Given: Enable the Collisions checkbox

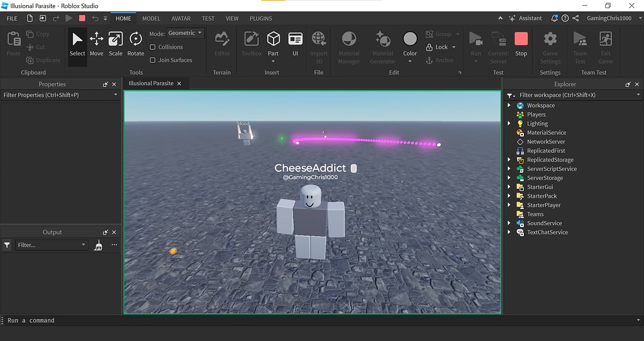Looking at the screenshot, I should click(x=153, y=47).
